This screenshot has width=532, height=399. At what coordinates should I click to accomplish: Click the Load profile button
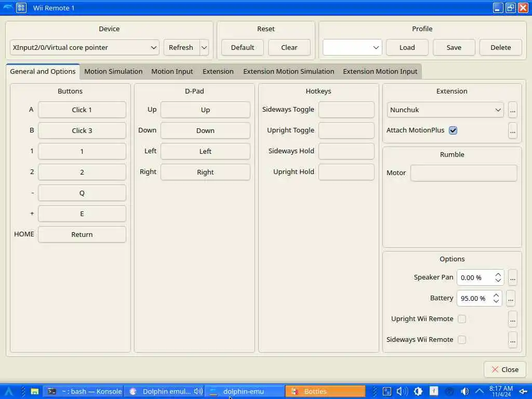[x=407, y=47]
